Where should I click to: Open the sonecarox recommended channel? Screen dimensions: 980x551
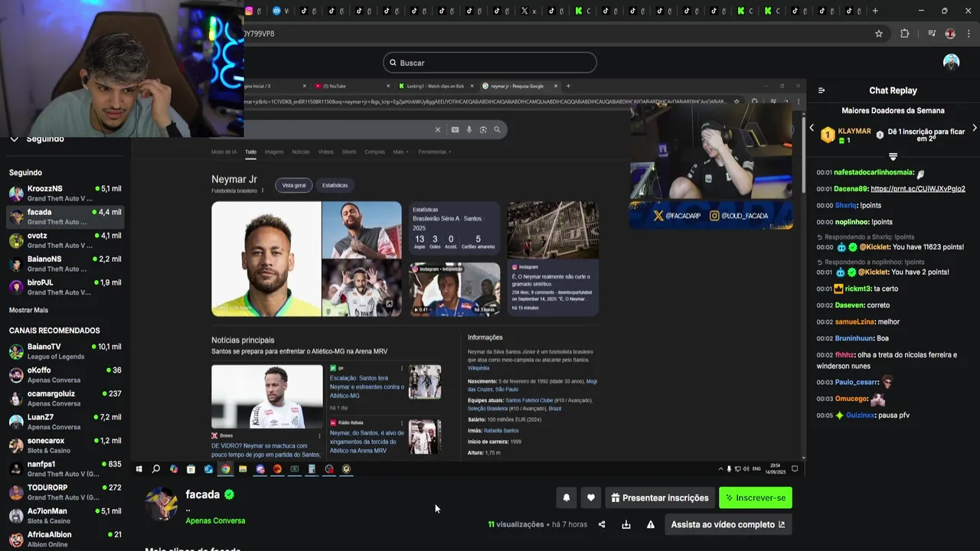click(65, 445)
